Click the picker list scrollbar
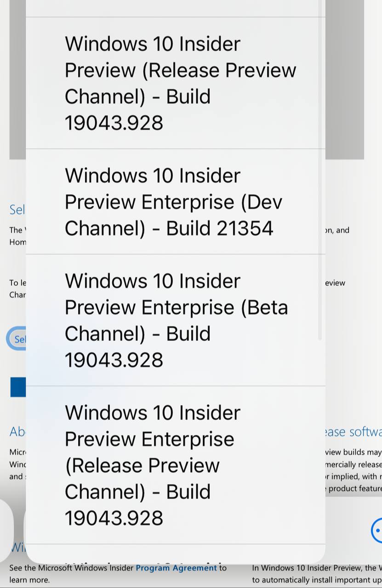The image size is (382, 588). point(319,170)
